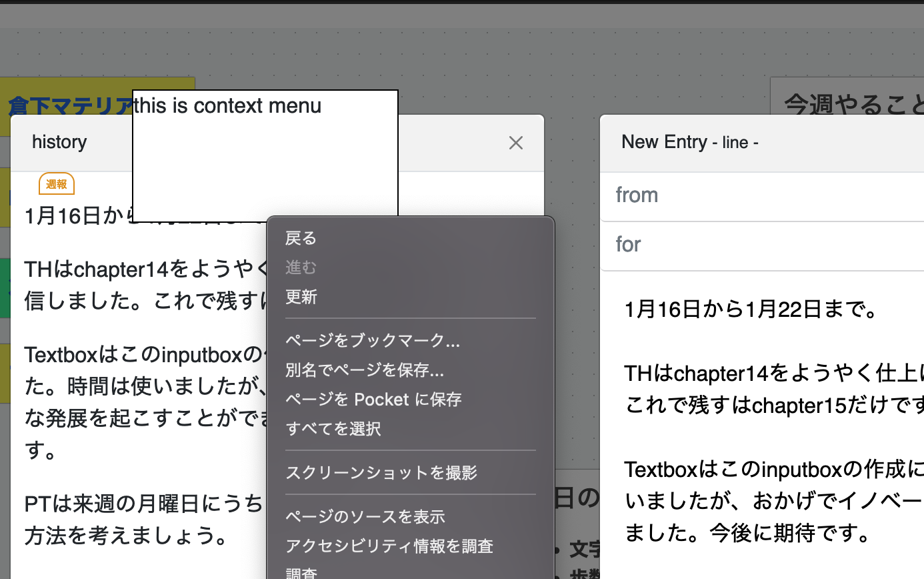Reload the page via 更新 menu entry
924x579 pixels.
tap(411, 297)
